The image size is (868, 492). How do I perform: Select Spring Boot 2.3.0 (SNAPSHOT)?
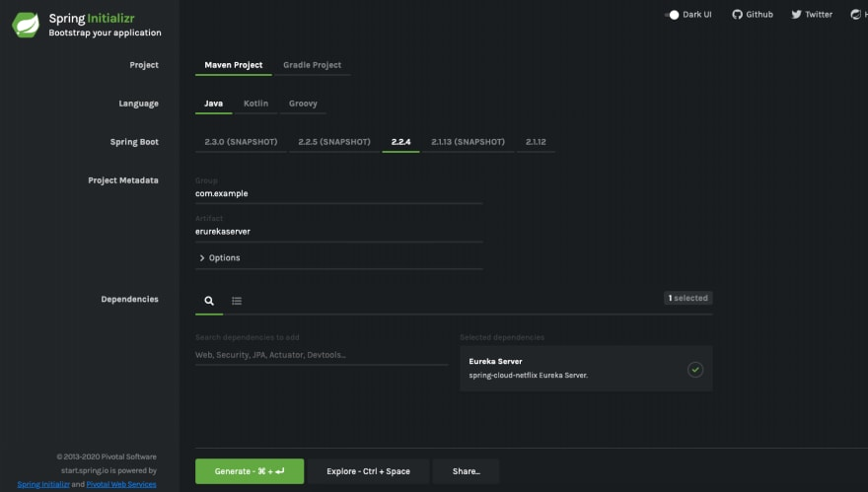pyautogui.click(x=241, y=142)
